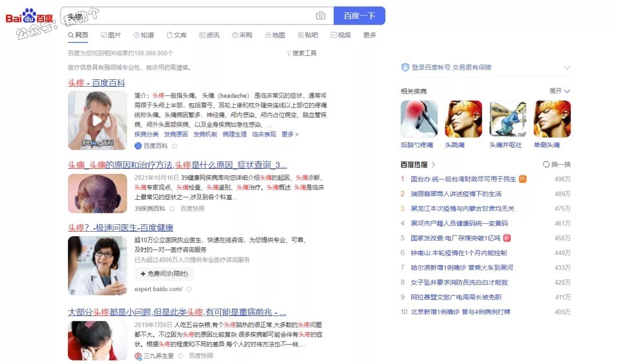Open hot search 国家发改委:电厂存煤突破1亿吨

(456, 238)
